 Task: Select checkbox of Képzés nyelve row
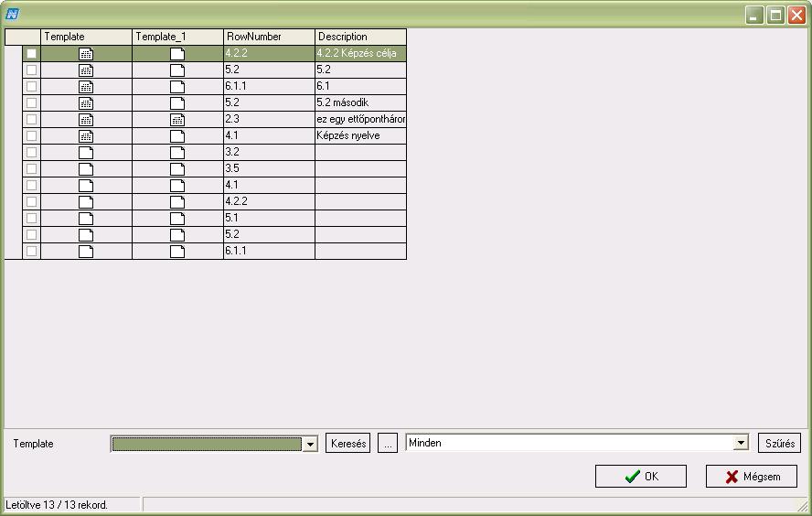(32, 135)
